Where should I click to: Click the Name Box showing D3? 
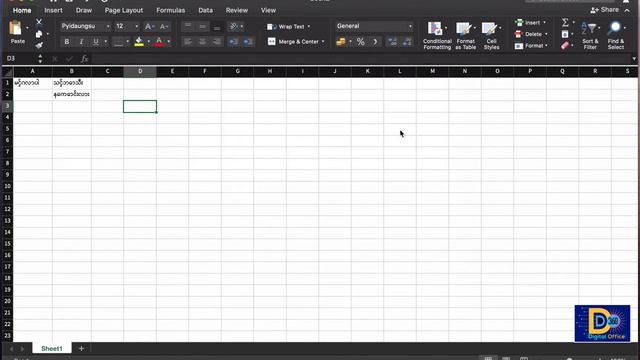20,59
